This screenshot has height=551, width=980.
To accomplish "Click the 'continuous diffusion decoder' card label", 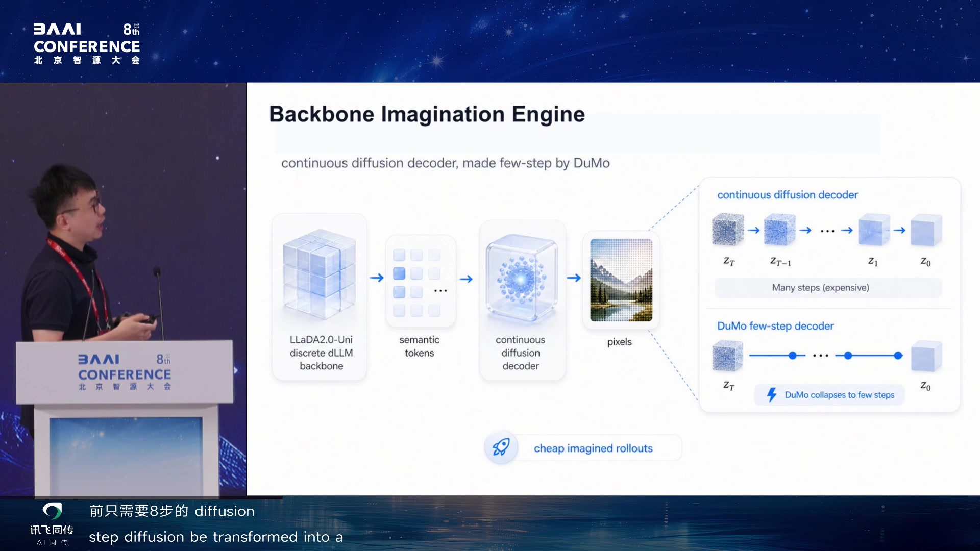I will [x=520, y=353].
